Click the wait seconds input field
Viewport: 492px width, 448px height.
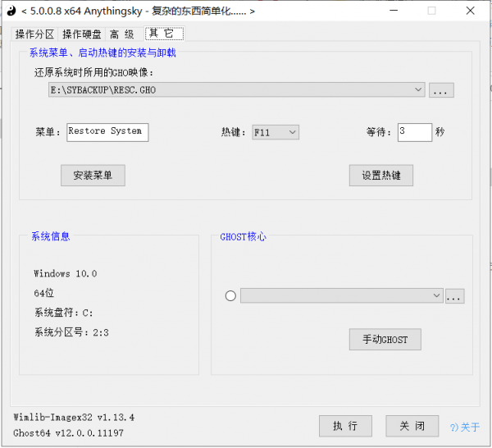pos(414,132)
